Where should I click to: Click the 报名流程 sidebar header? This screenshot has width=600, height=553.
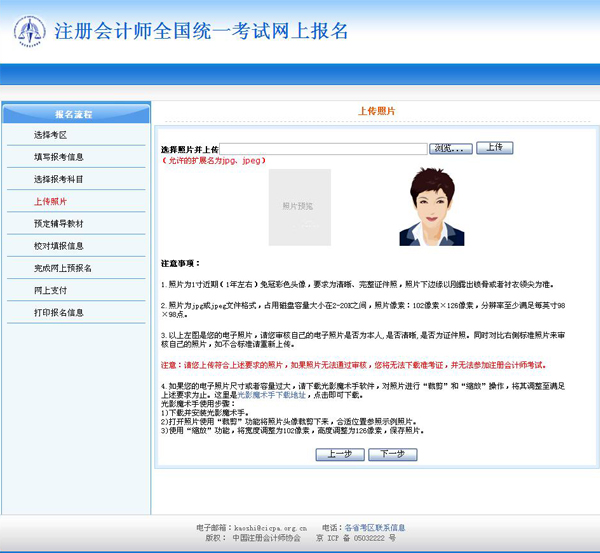coord(76,114)
